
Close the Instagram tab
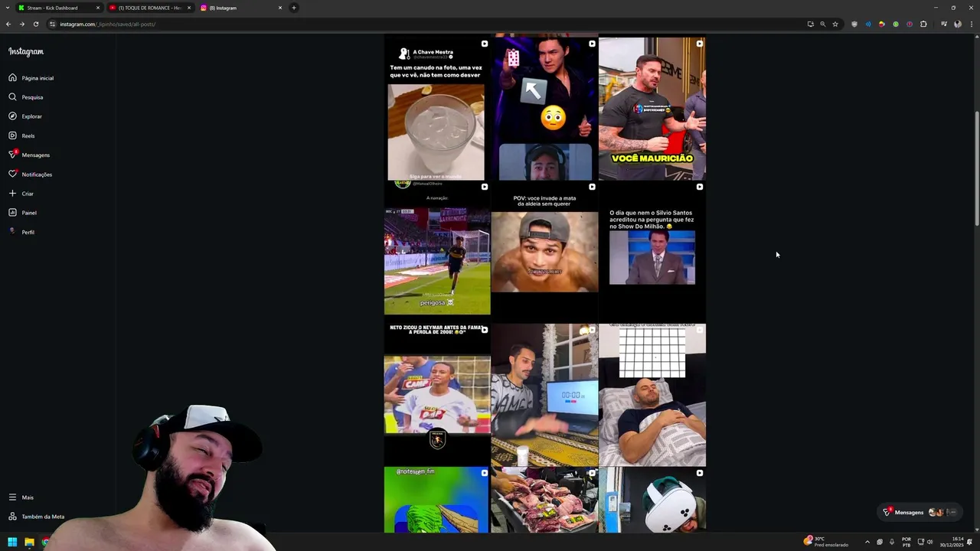(x=280, y=8)
